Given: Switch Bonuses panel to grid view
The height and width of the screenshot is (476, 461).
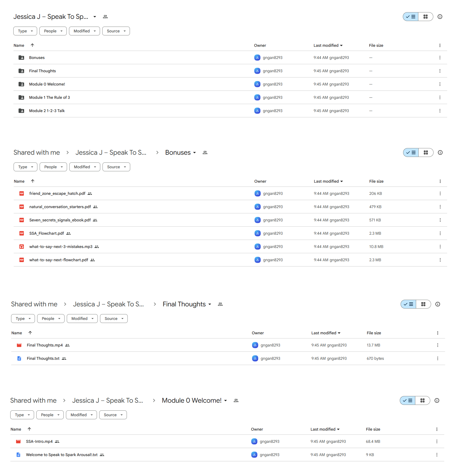Looking at the screenshot, I should point(426,152).
